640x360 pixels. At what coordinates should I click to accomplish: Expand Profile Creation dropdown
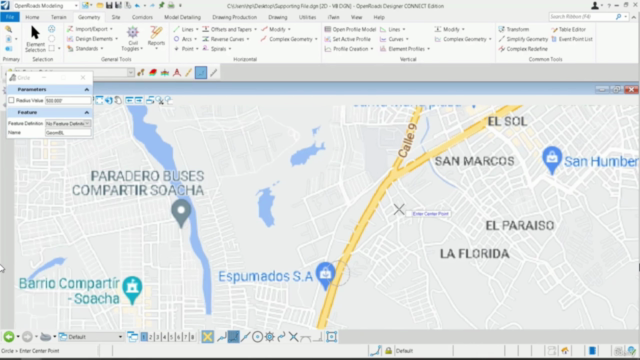[372, 49]
